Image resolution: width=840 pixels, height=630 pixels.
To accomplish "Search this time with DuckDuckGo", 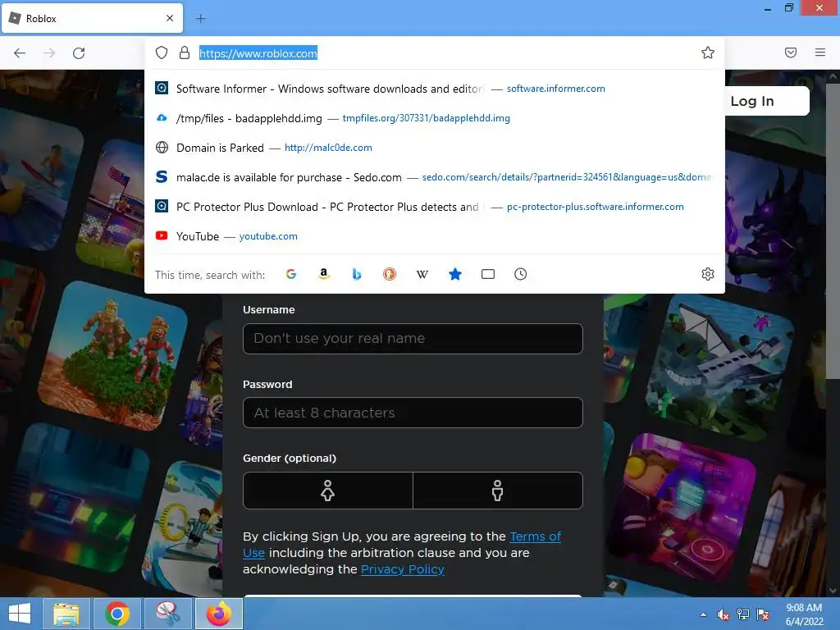I will (x=390, y=274).
